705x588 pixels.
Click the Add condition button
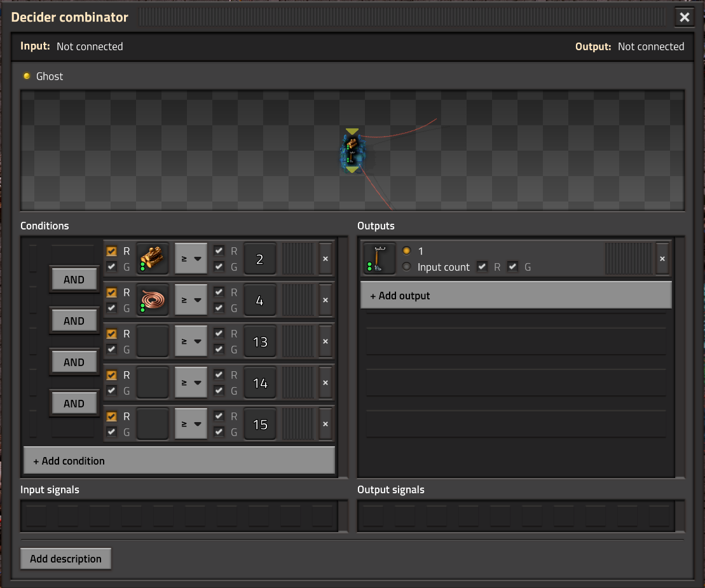pyautogui.click(x=179, y=461)
